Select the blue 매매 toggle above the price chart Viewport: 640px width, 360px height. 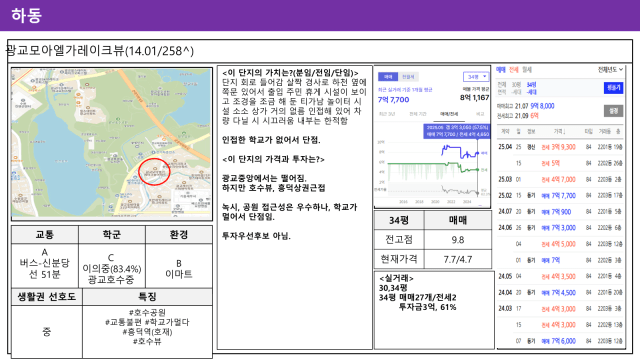click(x=388, y=77)
